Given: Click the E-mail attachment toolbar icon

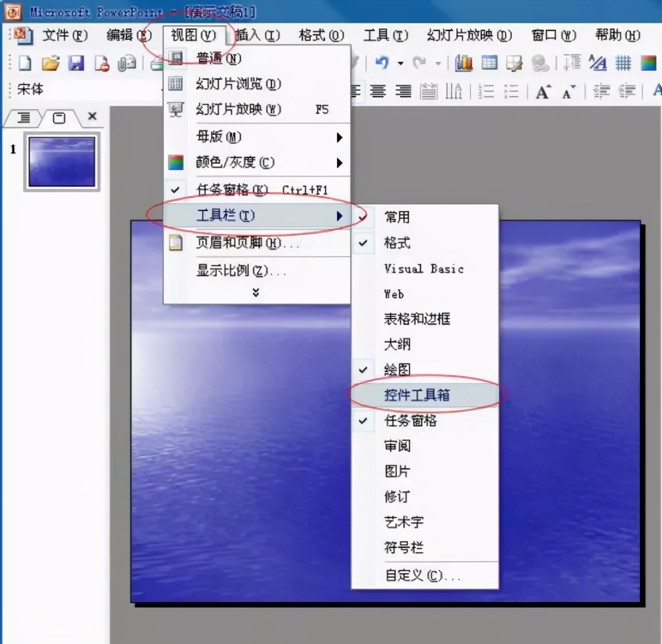Looking at the screenshot, I should point(127,63).
